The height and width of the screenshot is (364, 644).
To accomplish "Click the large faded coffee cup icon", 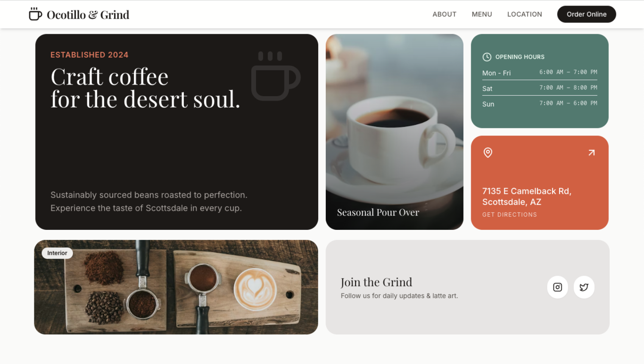I will click(276, 76).
